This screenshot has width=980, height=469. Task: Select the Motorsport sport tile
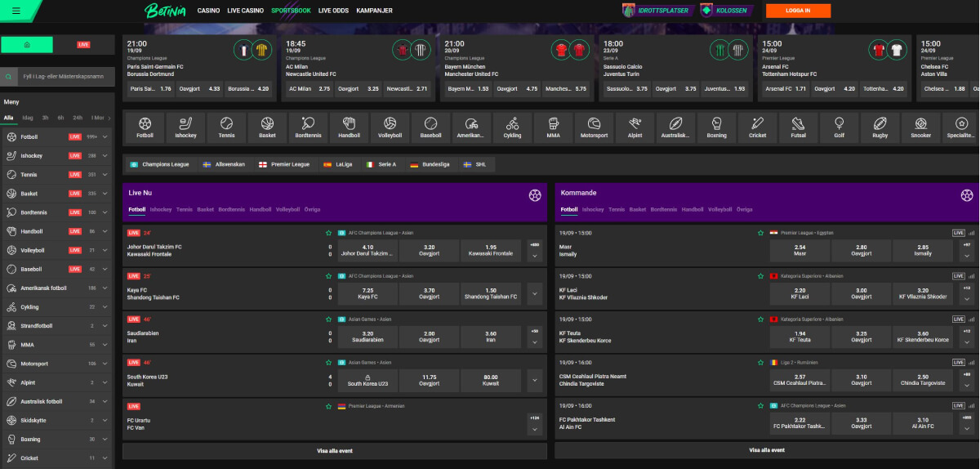pos(594,127)
